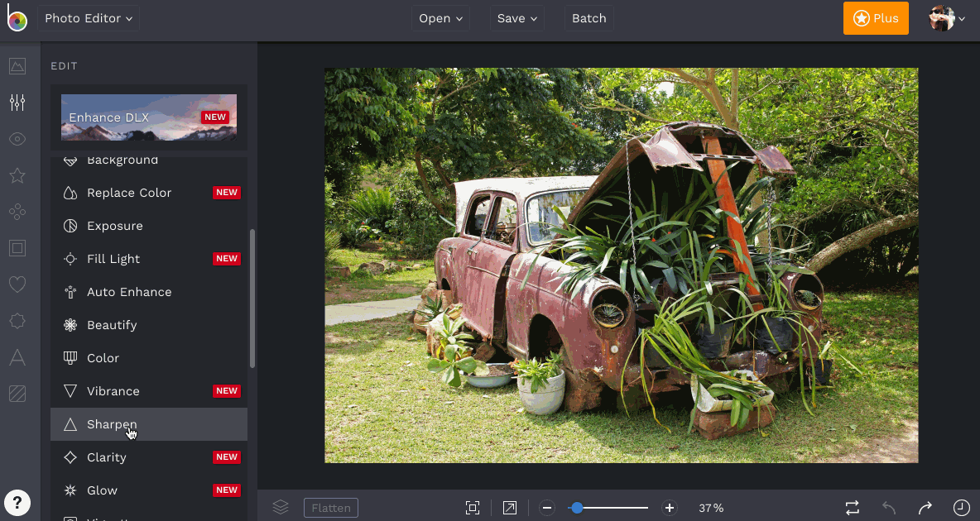
Task: Undo the last action
Action: [889, 507]
